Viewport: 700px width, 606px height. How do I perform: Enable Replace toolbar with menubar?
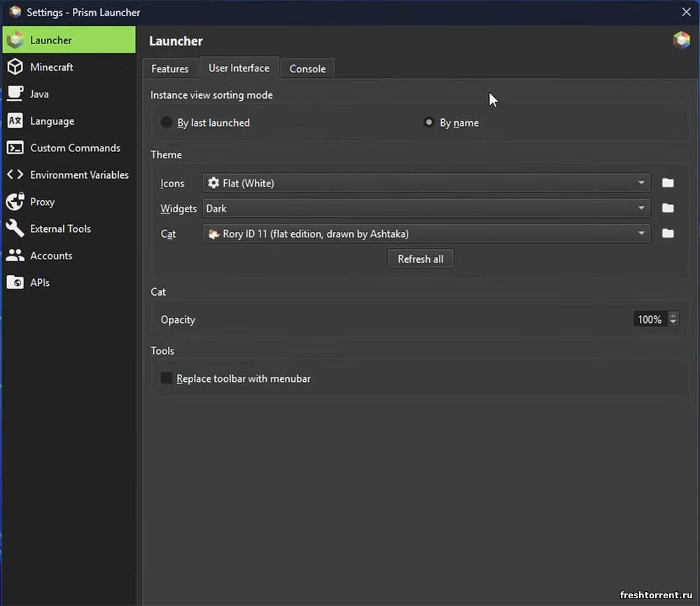pyautogui.click(x=167, y=378)
